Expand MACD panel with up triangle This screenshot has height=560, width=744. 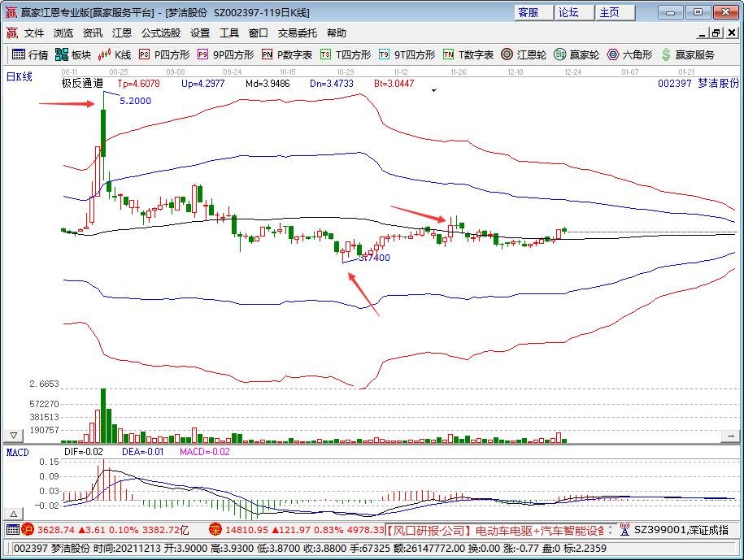click(x=14, y=514)
